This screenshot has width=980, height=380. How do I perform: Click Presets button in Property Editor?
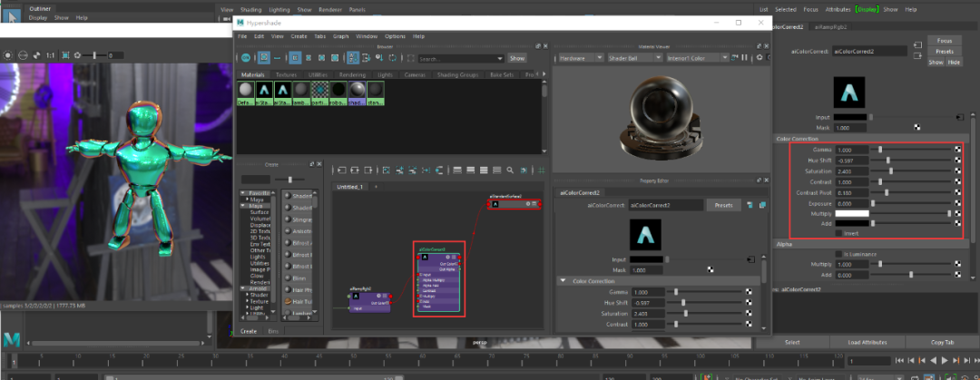pos(723,205)
